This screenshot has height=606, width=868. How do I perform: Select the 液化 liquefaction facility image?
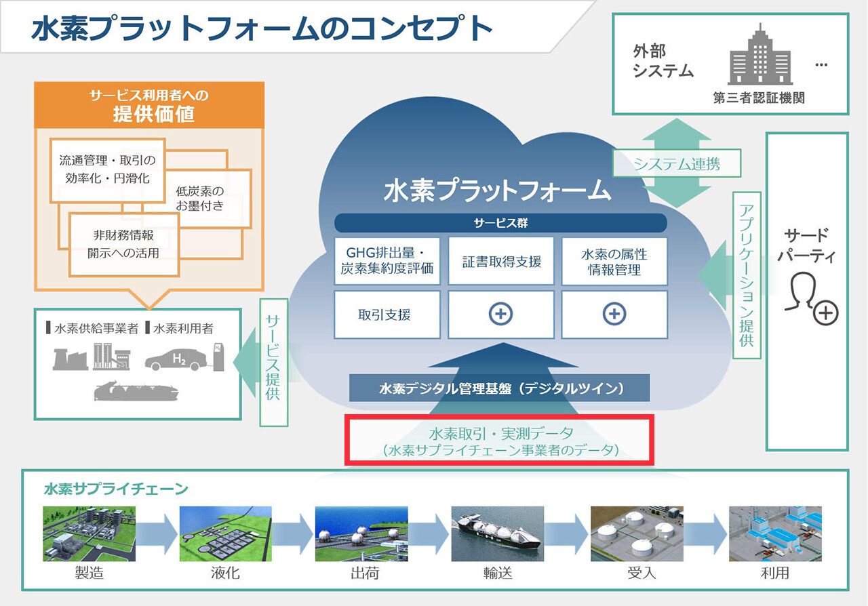(x=225, y=533)
